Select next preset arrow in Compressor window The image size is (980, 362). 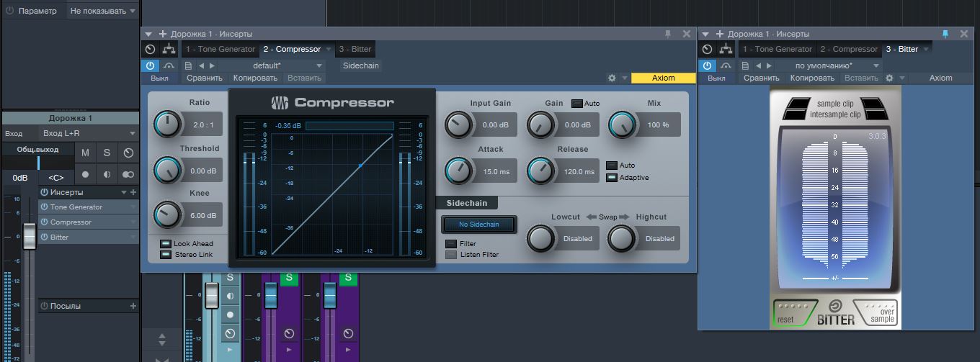[x=213, y=65]
